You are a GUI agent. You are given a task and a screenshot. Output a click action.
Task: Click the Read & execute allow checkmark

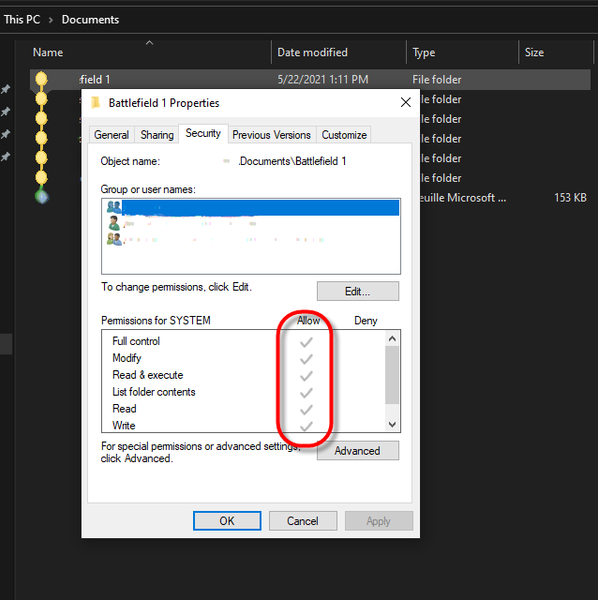[x=306, y=375]
